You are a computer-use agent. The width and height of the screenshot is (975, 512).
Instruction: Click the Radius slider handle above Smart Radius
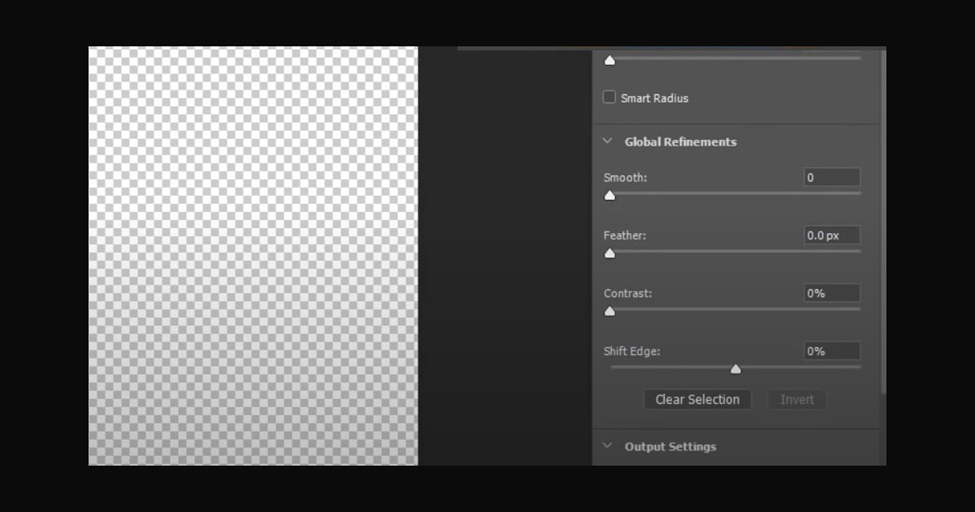(x=610, y=60)
